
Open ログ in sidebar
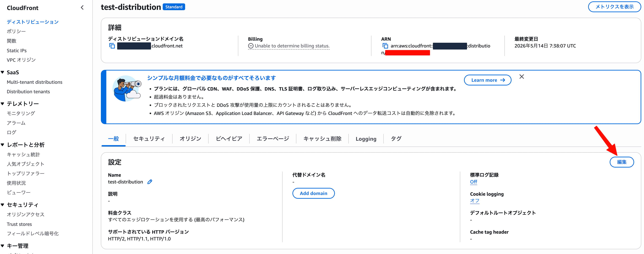click(x=12, y=132)
